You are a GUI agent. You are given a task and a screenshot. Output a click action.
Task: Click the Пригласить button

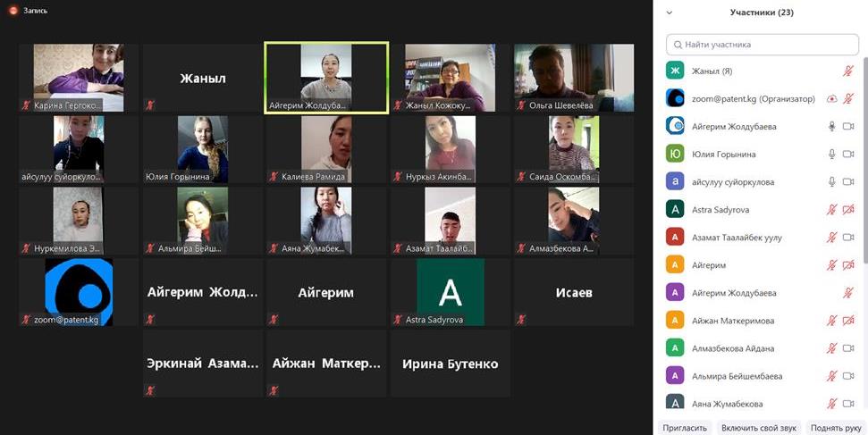tap(685, 428)
